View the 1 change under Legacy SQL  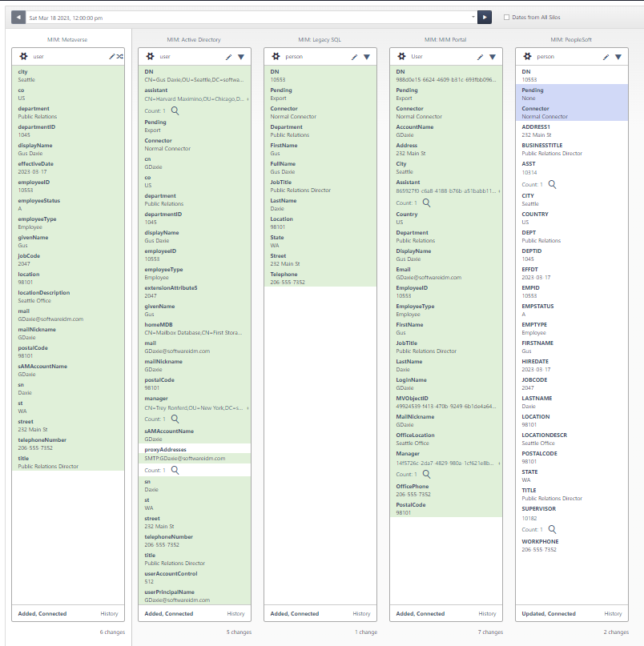[366, 632]
